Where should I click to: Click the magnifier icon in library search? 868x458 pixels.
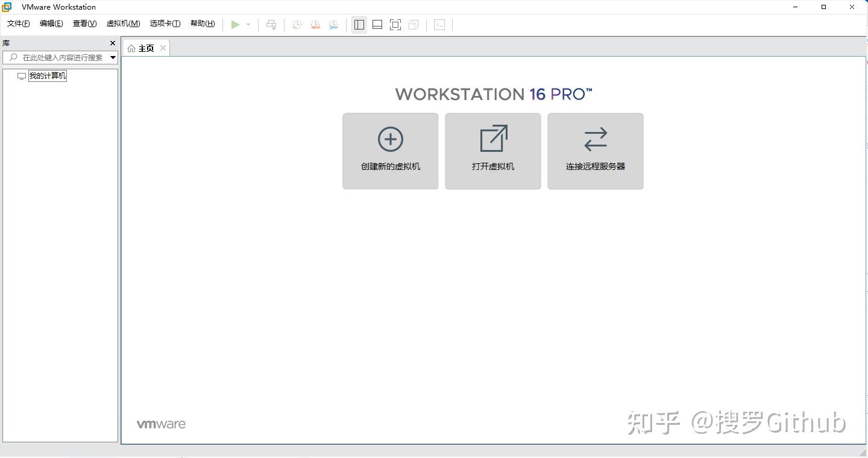(x=13, y=57)
